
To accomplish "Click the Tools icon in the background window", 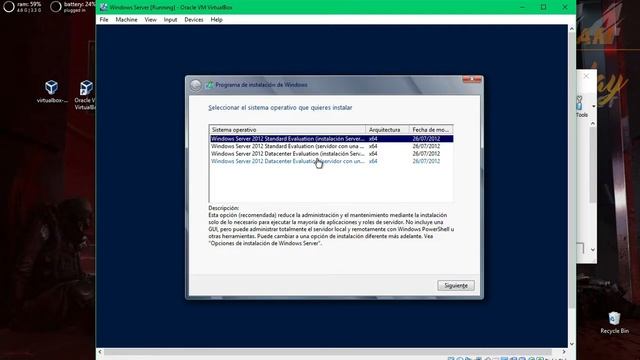I will pyautogui.click(x=581, y=107).
